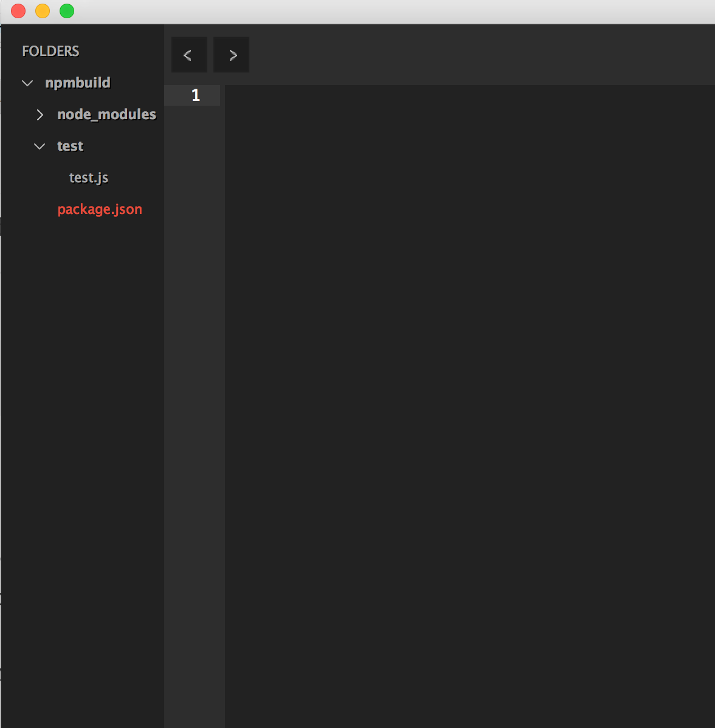Screen dimensions: 715x728
Task: Collapse the test folder chevron
Action: tap(40, 146)
